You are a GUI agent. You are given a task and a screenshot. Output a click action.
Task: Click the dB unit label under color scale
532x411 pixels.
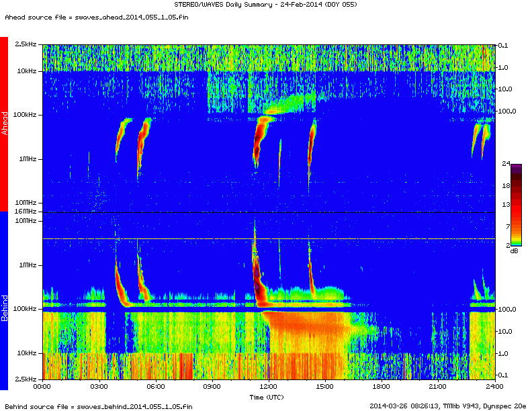[515, 251]
